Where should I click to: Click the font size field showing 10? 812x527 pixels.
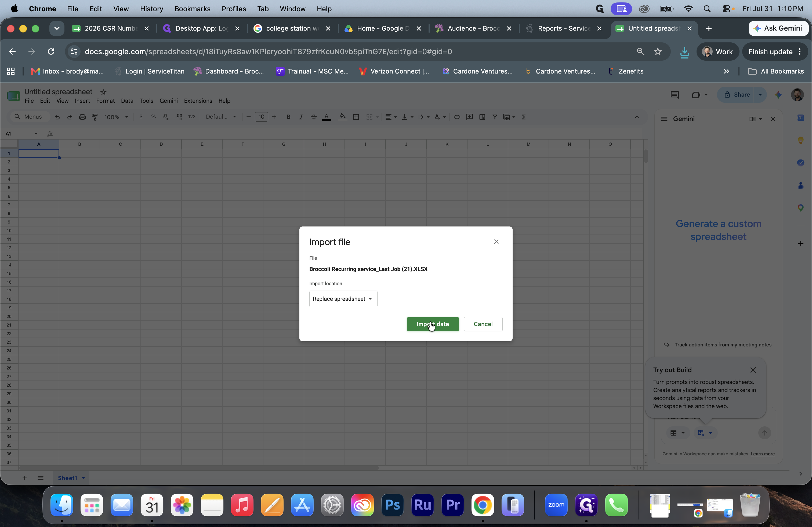(261, 117)
